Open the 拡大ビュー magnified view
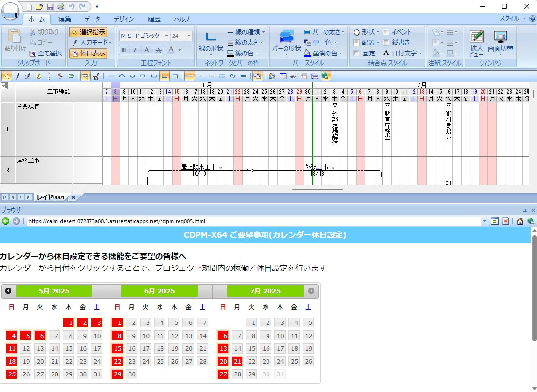This screenshot has height=392, width=537. click(476, 43)
